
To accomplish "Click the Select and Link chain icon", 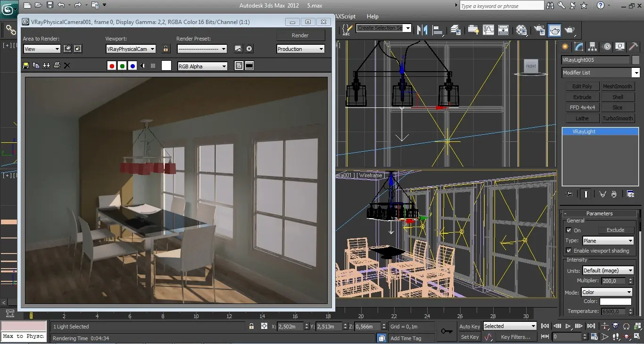I will click(x=11, y=30).
